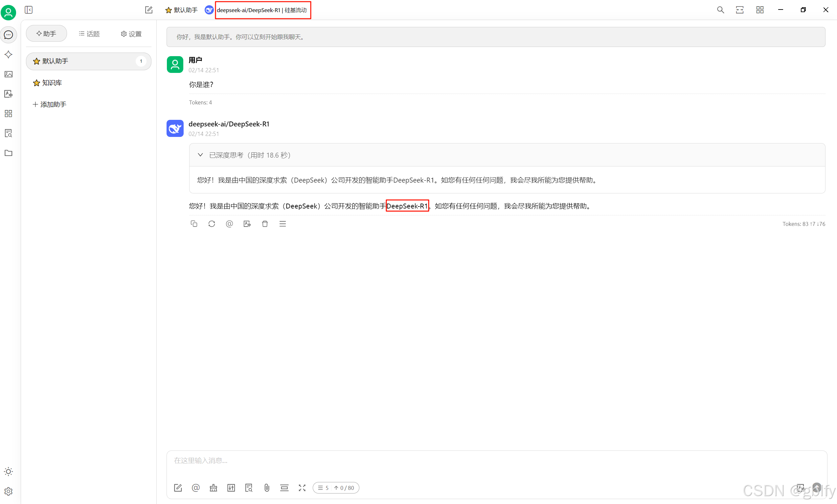Attach a file using the paperclip icon
The image size is (837, 504).
click(x=267, y=488)
